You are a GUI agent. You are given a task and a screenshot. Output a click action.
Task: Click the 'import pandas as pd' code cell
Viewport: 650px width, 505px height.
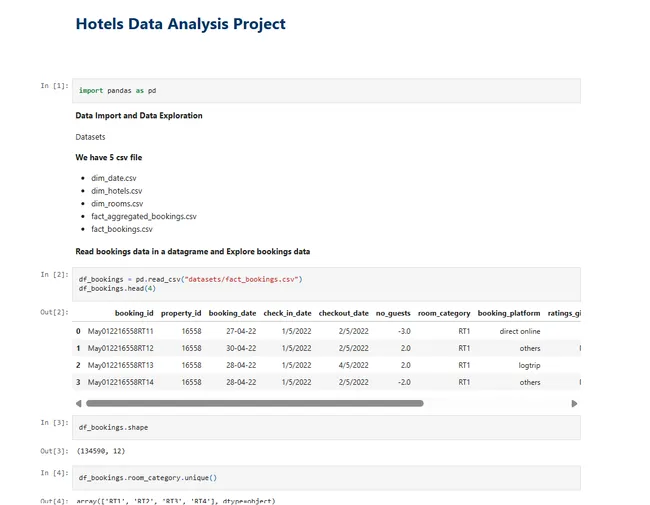(326, 91)
